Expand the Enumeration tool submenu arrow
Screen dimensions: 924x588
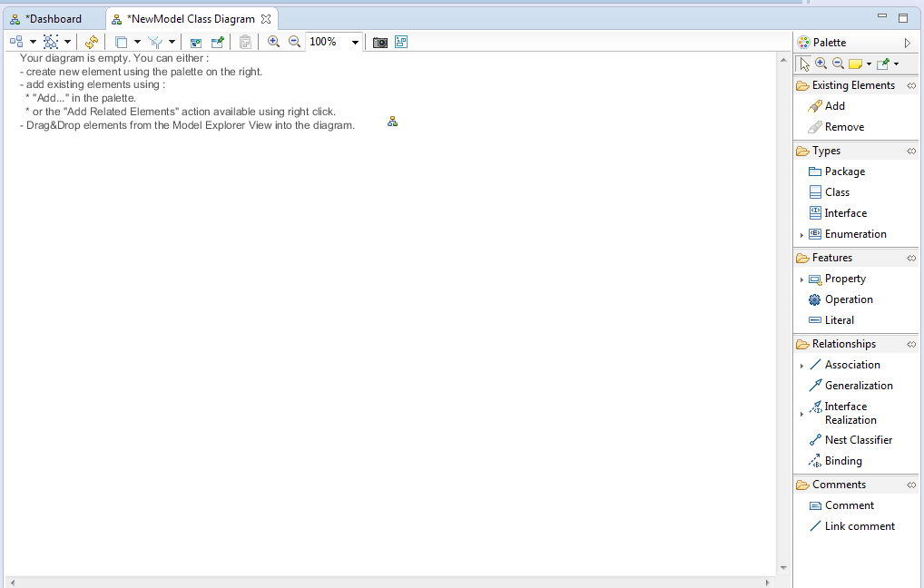801,235
